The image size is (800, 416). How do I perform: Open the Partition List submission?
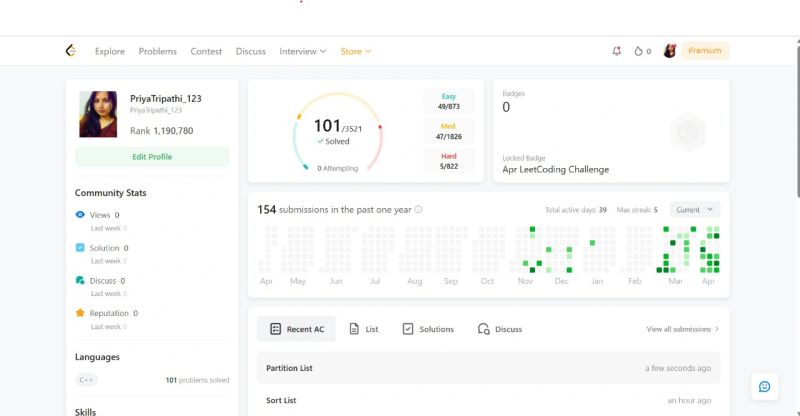(489, 368)
